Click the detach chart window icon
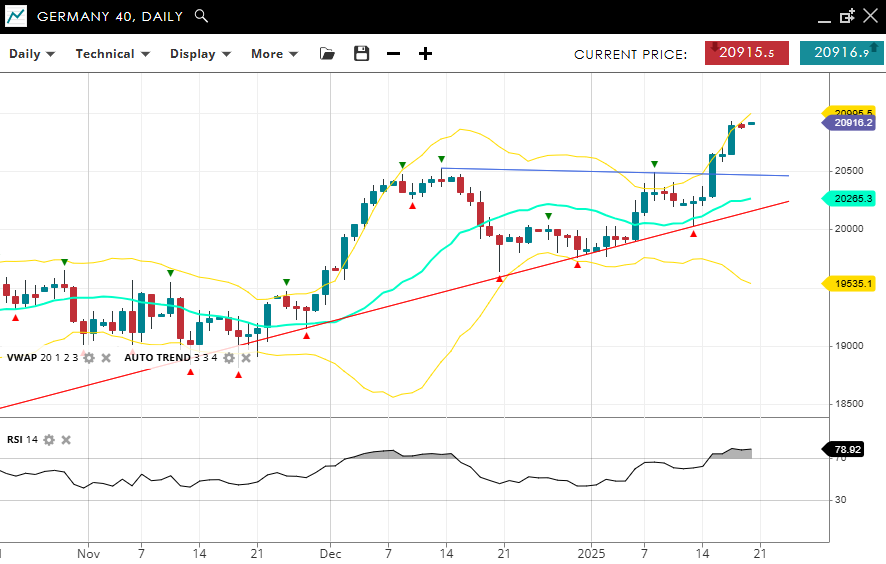This screenshot has height=564, width=886. coord(848,16)
